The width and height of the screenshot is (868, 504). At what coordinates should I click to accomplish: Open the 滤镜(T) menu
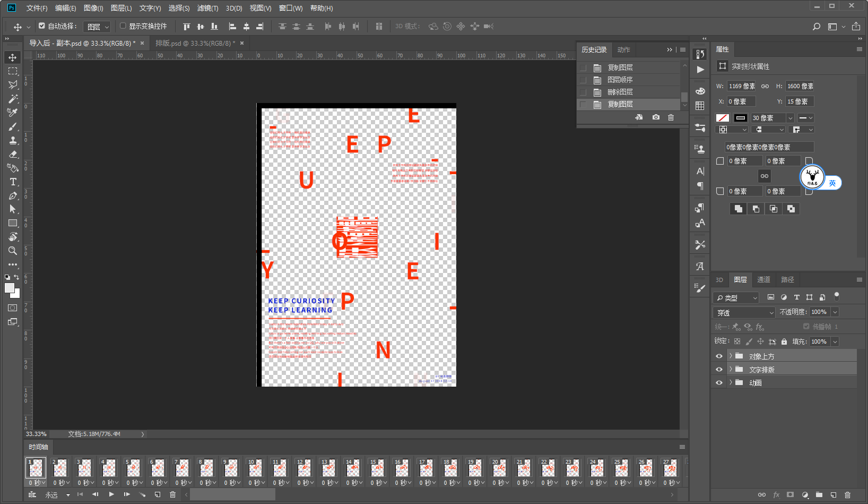(207, 8)
